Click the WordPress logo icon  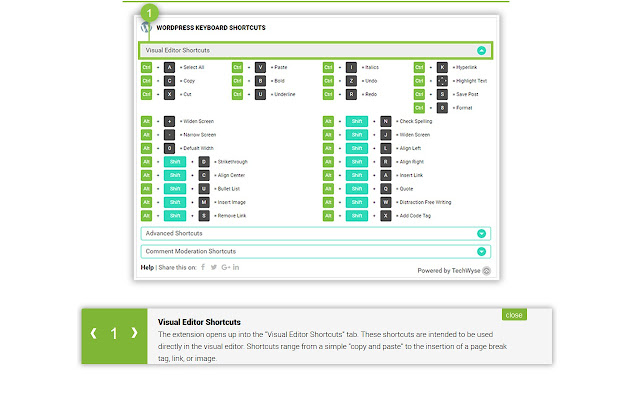click(x=146, y=27)
